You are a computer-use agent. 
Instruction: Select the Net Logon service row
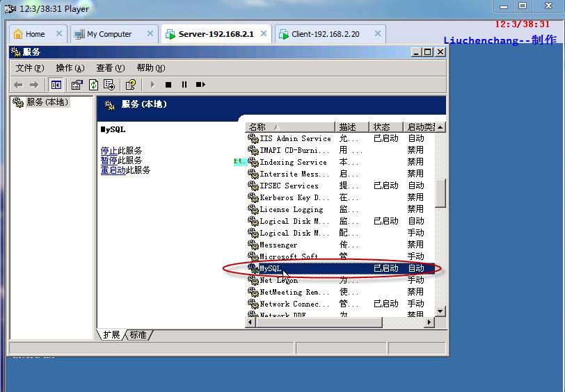click(x=340, y=280)
